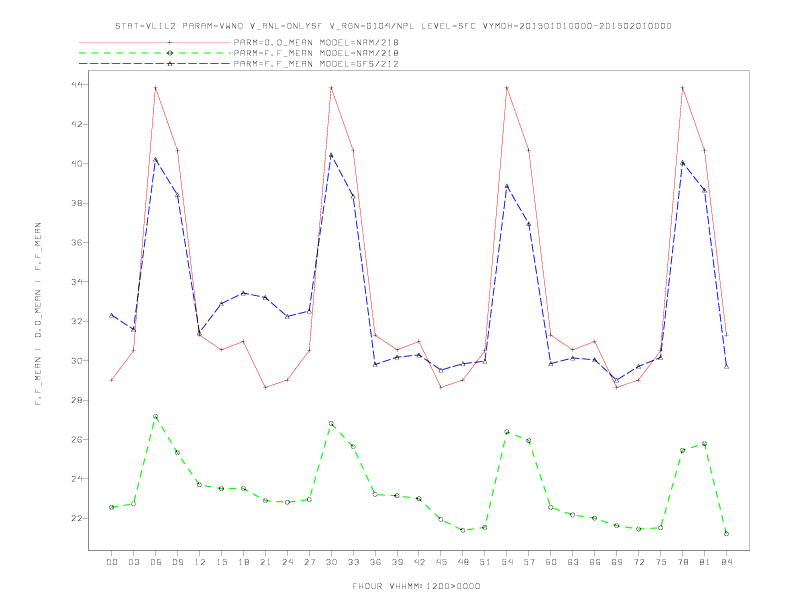Image resolution: width=792 pixels, height=612 pixels.
Task: Click x-axis tick label 45
Action: tap(441, 562)
